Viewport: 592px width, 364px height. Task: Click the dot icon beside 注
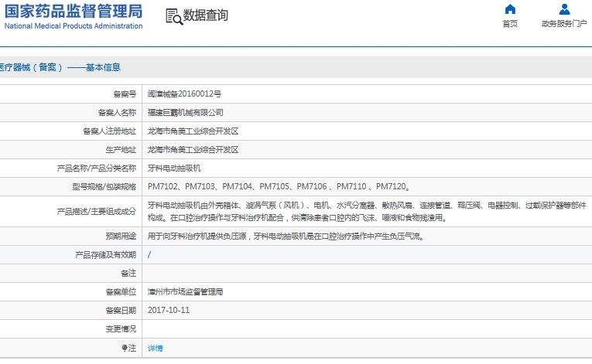[125, 348]
